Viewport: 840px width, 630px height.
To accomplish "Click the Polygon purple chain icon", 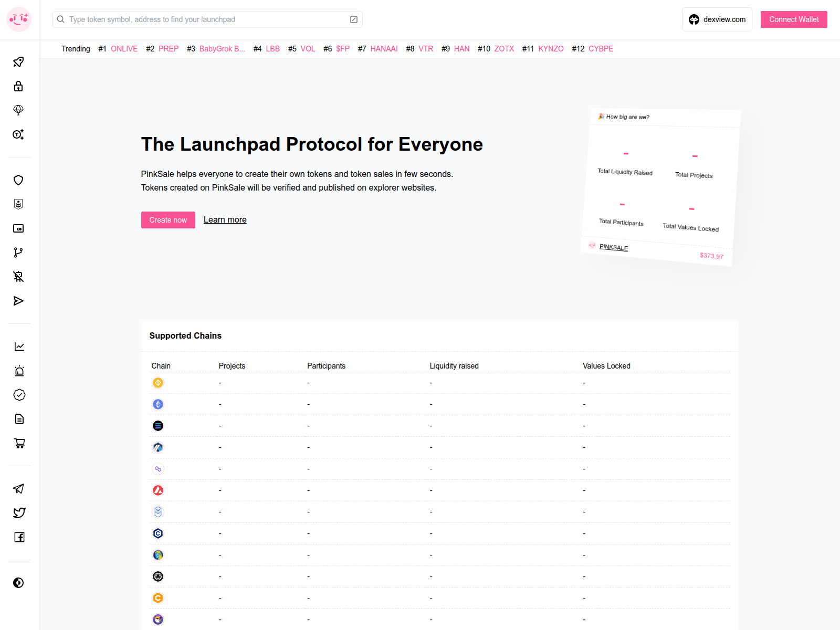I will pyautogui.click(x=158, y=469).
